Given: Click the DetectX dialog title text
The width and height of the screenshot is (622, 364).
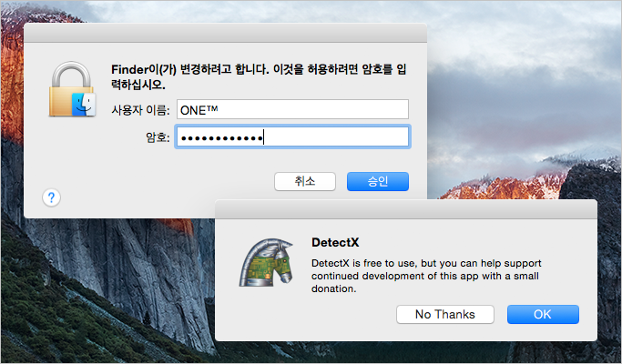Looking at the screenshot, I should (x=335, y=242).
